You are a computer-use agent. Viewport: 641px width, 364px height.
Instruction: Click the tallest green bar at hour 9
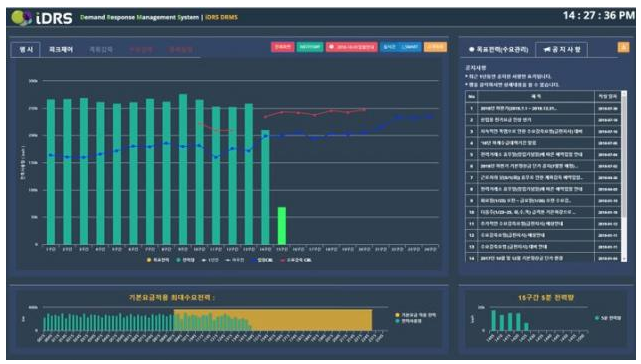click(x=183, y=169)
